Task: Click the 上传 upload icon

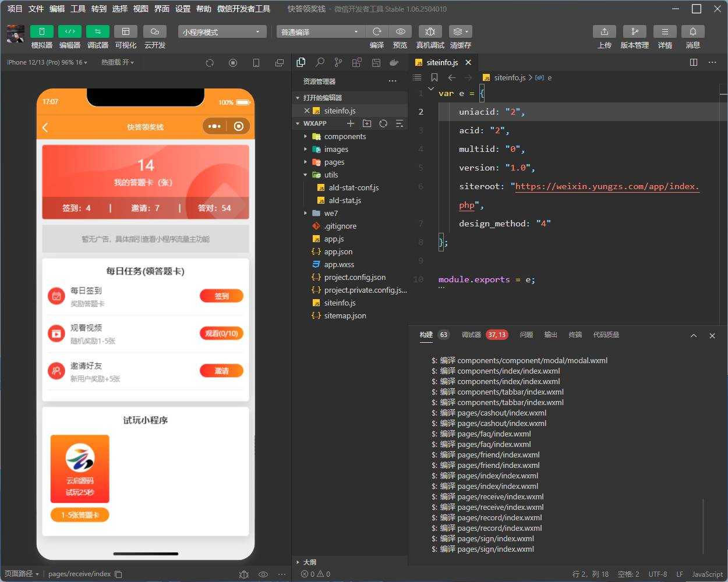Action: pyautogui.click(x=605, y=31)
